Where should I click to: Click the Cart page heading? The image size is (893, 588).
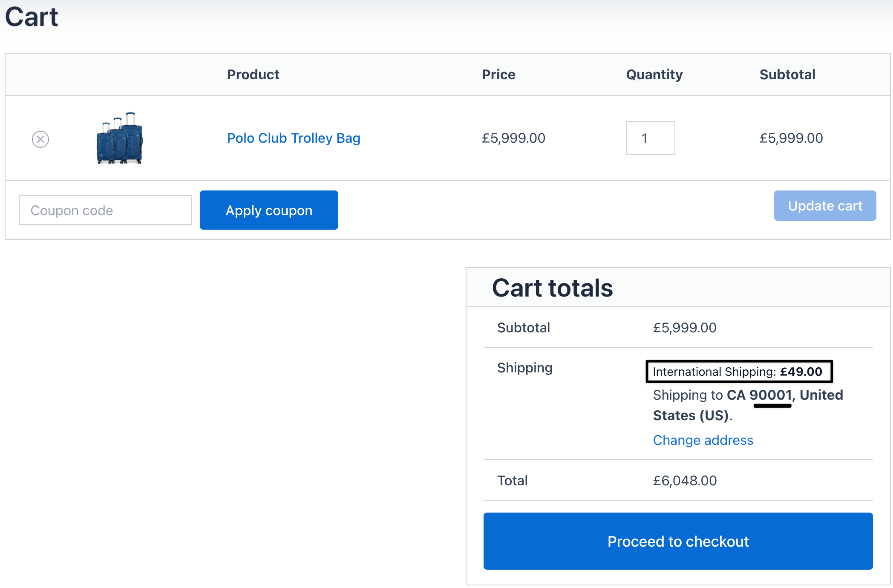click(32, 17)
